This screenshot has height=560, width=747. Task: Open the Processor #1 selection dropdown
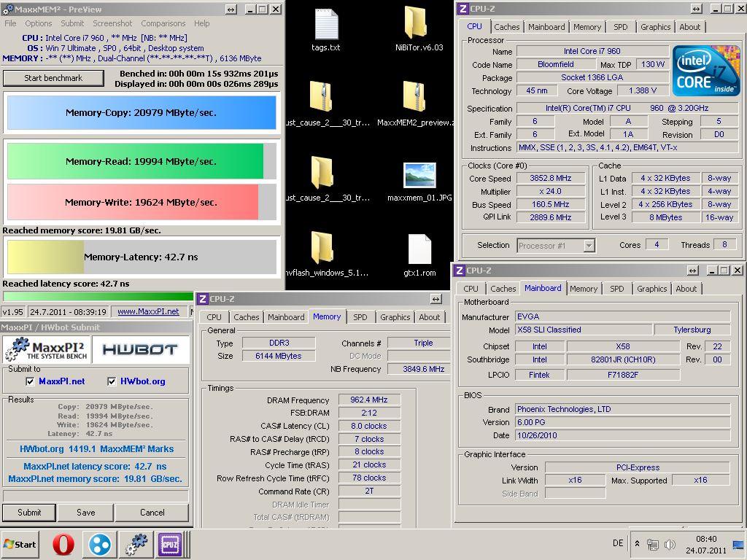[x=589, y=246]
